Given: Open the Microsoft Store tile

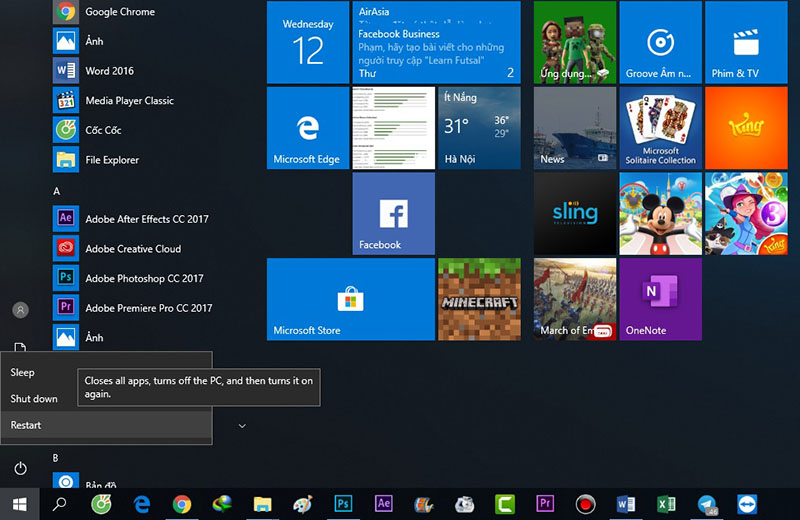Looking at the screenshot, I should pyautogui.click(x=351, y=299).
